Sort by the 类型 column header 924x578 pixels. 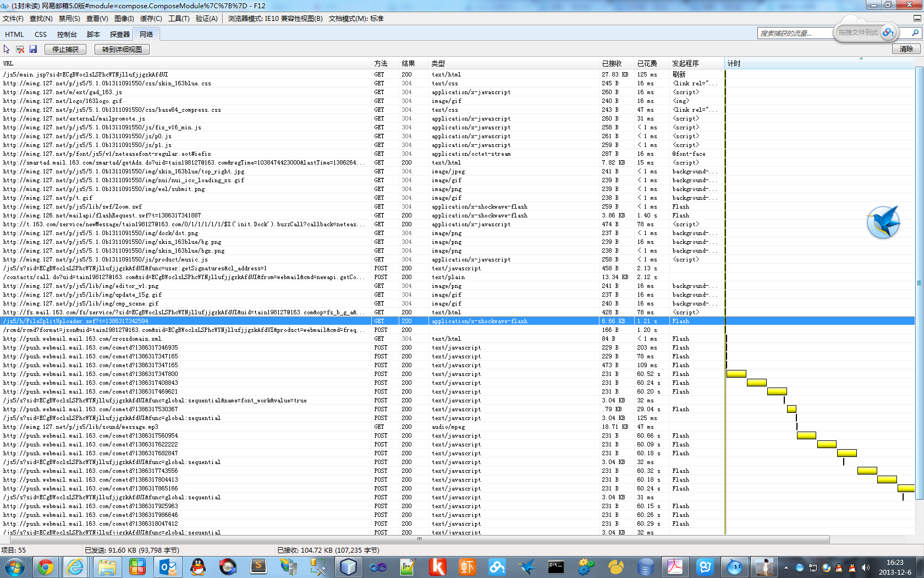coord(514,63)
